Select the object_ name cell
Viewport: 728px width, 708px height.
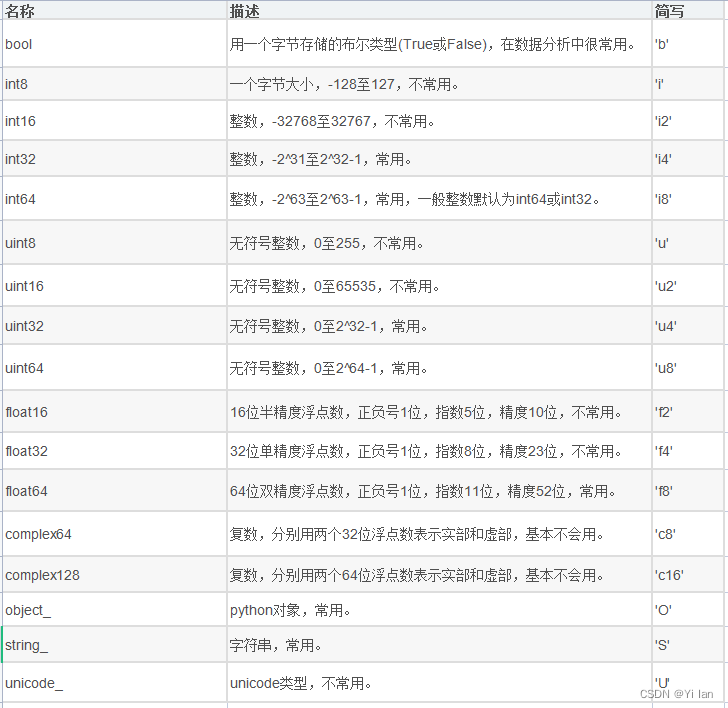[114, 610]
